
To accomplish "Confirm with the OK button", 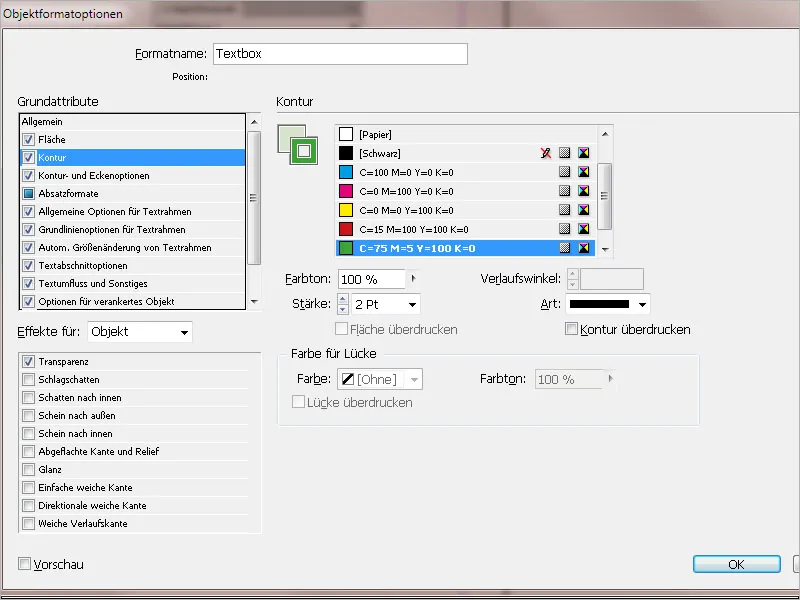I will coord(737,564).
